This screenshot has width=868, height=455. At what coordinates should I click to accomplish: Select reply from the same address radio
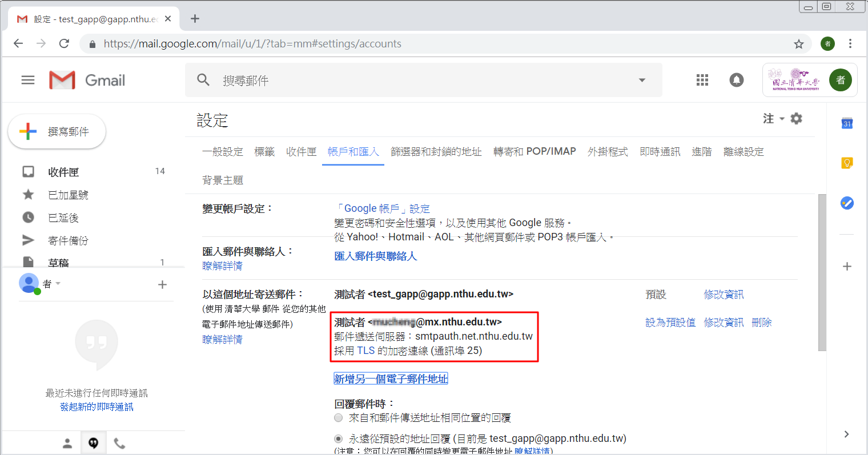339,418
